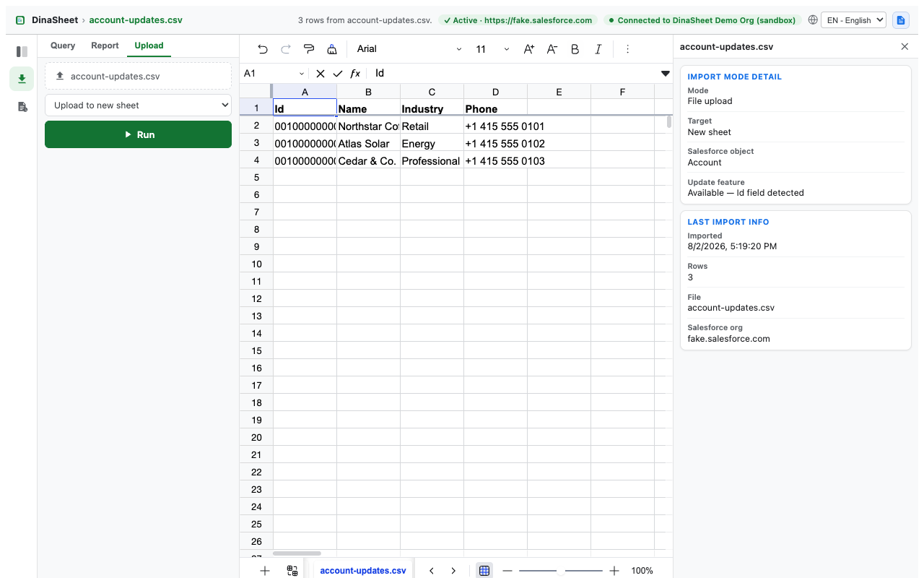924x578 pixels.
Task: Add a new sheet with plus icon
Action: [265, 570]
